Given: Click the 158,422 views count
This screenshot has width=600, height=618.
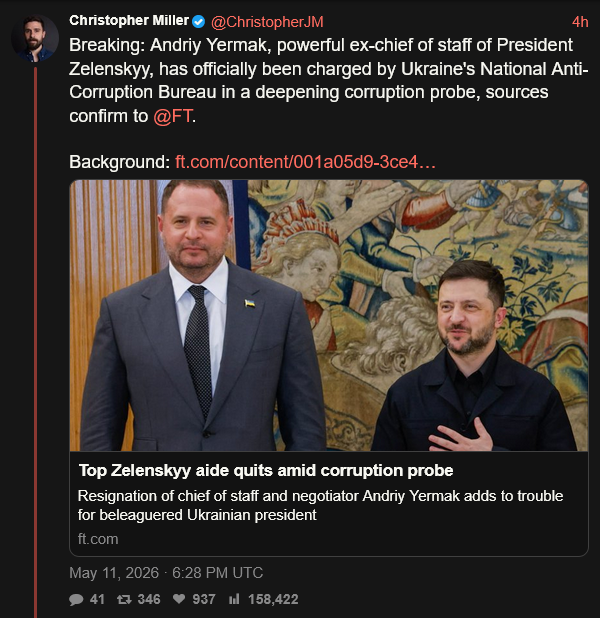Looking at the screenshot, I should coord(273,599).
